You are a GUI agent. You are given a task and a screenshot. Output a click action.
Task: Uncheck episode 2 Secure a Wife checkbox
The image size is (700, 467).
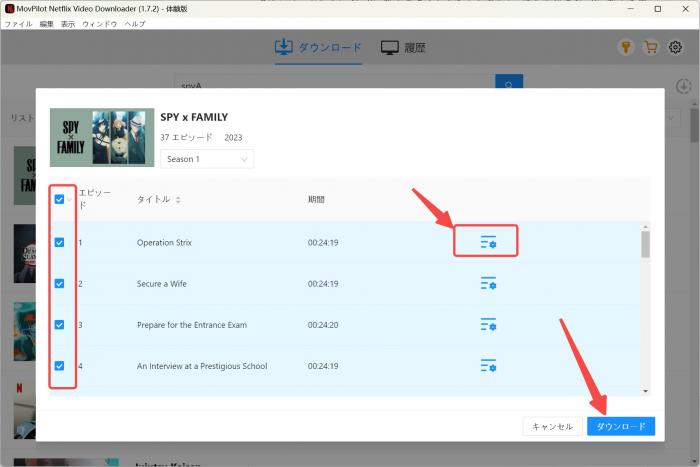tap(59, 284)
